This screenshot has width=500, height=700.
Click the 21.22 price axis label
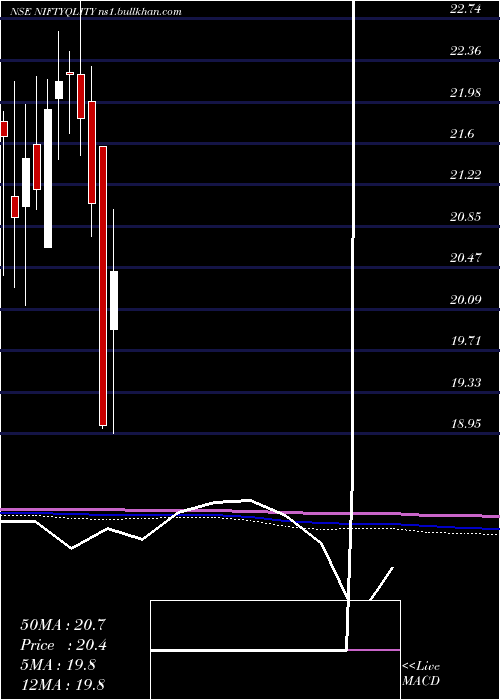pos(466,175)
